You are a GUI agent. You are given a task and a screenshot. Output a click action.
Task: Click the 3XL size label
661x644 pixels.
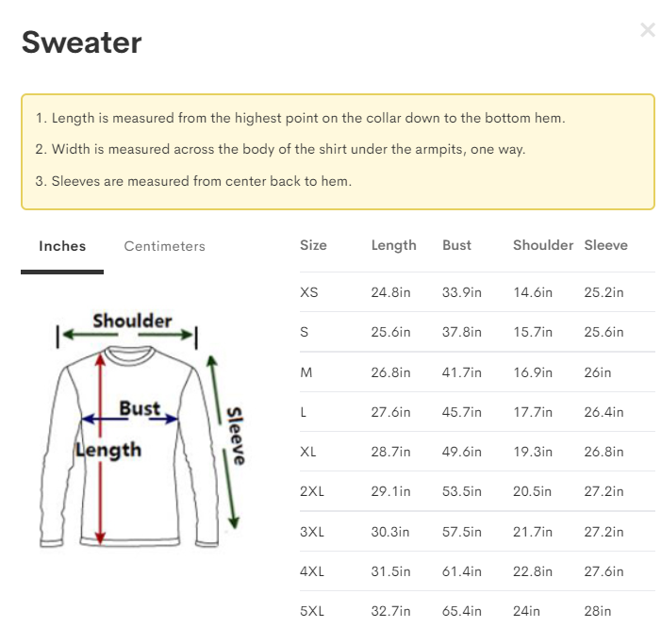[x=312, y=532]
